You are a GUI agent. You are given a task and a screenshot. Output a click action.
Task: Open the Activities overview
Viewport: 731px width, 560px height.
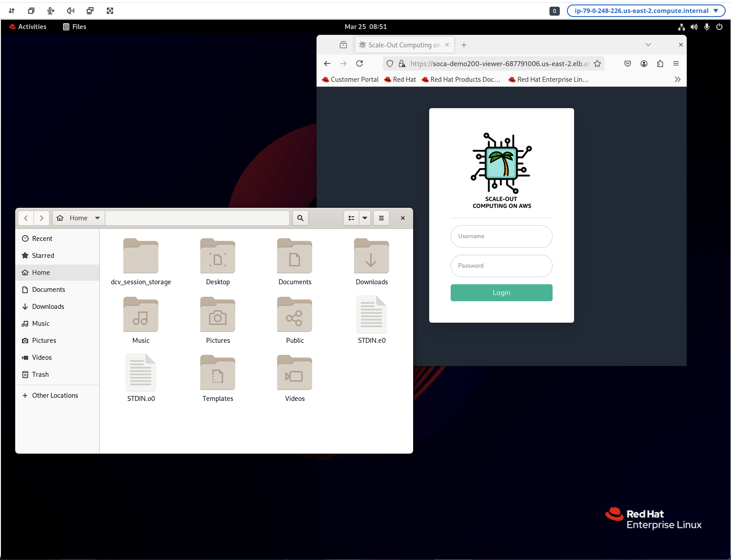coord(28,27)
